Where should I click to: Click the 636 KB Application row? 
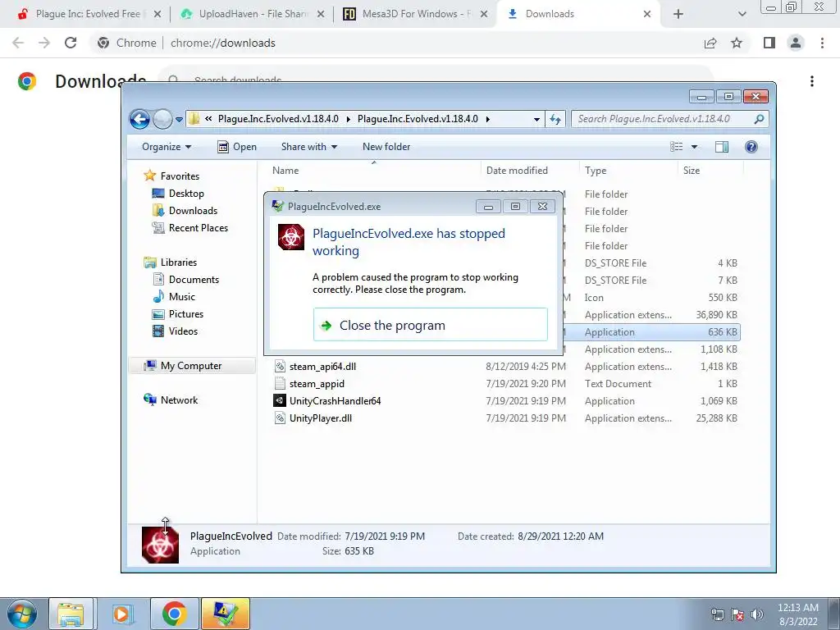click(x=652, y=332)
